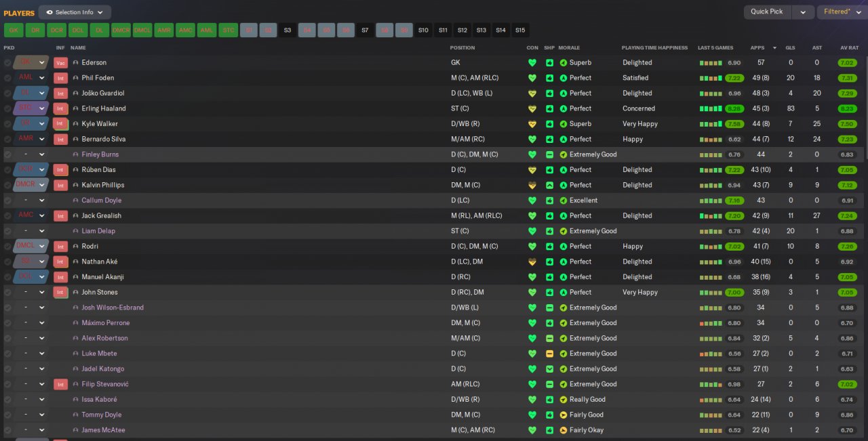This screenshot has height=441, width=868.
Task: Open Josh Wilson-Esbrand's player name link
Action: (113, 308)
